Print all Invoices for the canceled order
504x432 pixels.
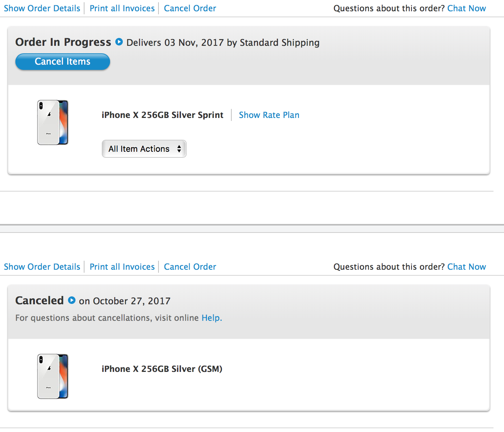tap(122, 267)
